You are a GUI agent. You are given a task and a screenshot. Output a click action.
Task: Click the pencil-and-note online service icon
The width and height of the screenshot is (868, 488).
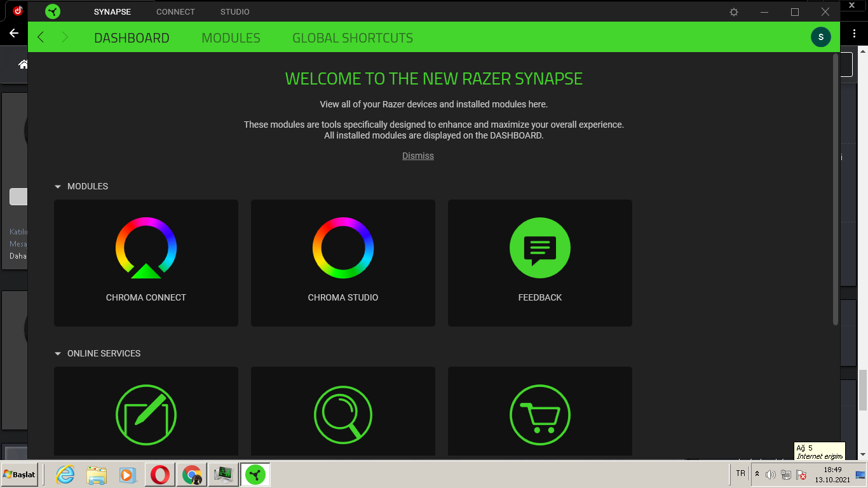click(x=146, y=415)
